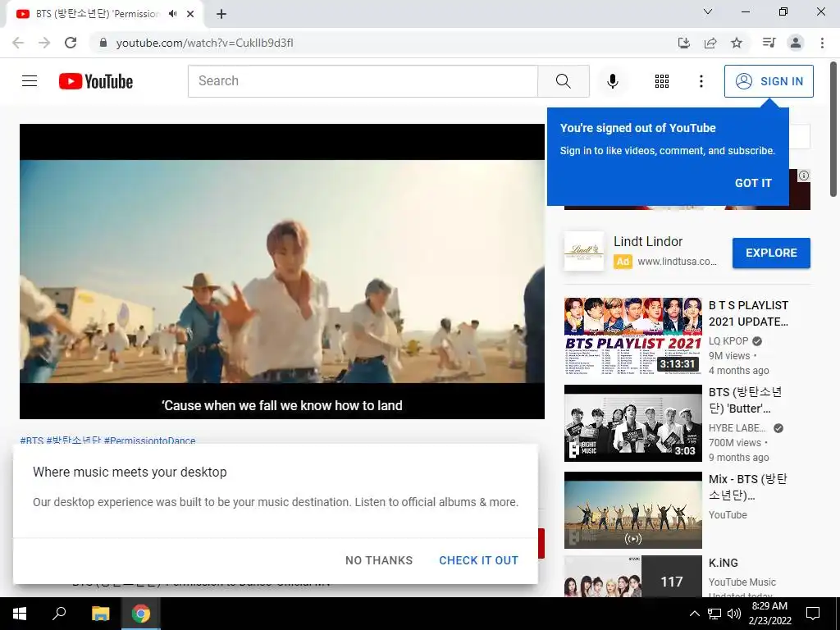The image size is (840, 630).
Task: Open www.lindtusa.co… ad link
Action: tap(677, 262)
